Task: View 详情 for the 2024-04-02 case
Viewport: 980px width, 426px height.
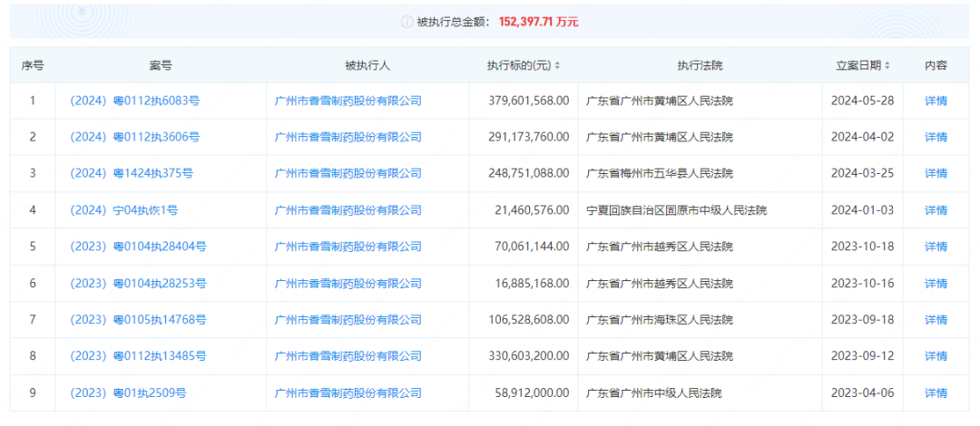Action: coord(936,137)
